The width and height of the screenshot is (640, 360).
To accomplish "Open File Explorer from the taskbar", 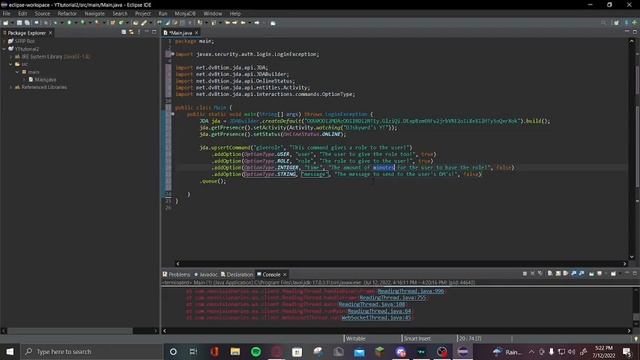I will pyautogui.click(x=235, y=351).
